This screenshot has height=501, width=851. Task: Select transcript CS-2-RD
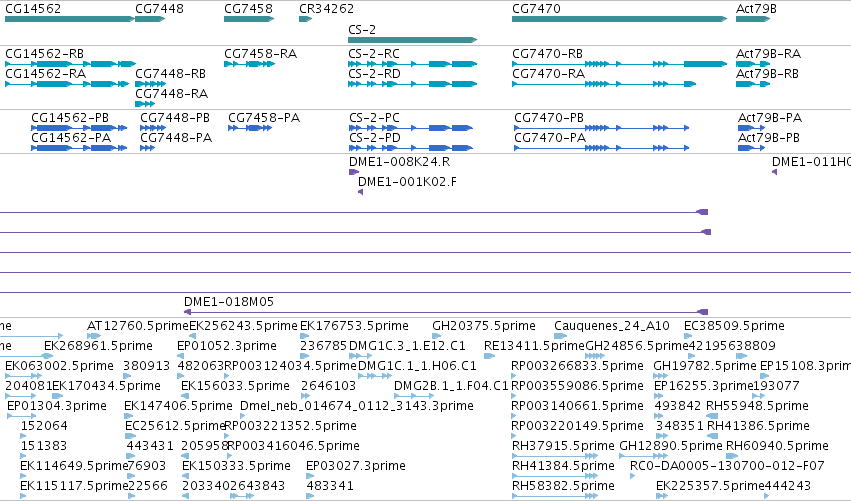(412, 84)
